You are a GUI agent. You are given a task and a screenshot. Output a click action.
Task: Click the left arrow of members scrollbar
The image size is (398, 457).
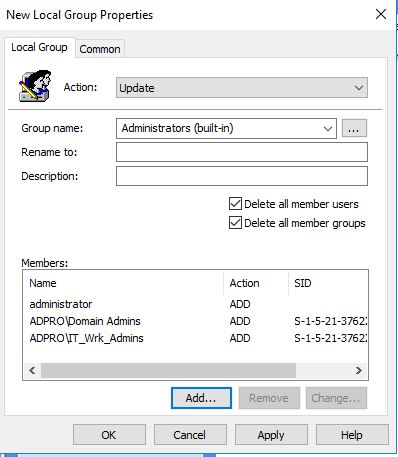tap(32, 370)
